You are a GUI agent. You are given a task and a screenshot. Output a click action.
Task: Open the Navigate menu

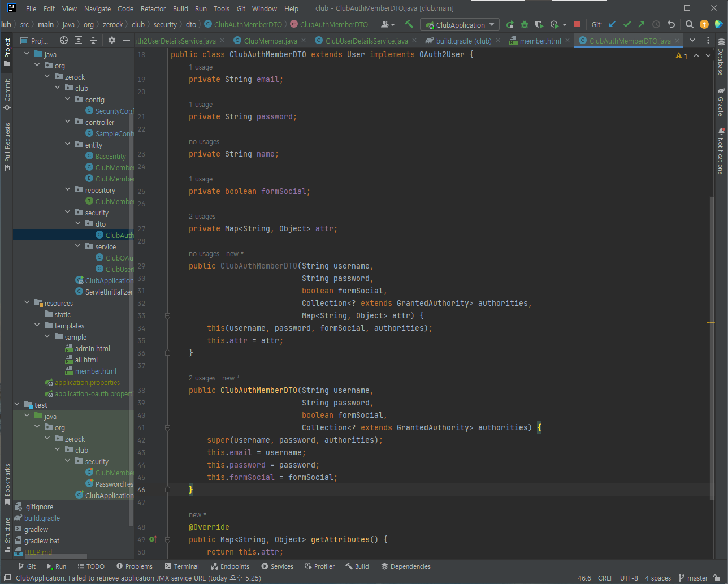click(x=97, y=8)
